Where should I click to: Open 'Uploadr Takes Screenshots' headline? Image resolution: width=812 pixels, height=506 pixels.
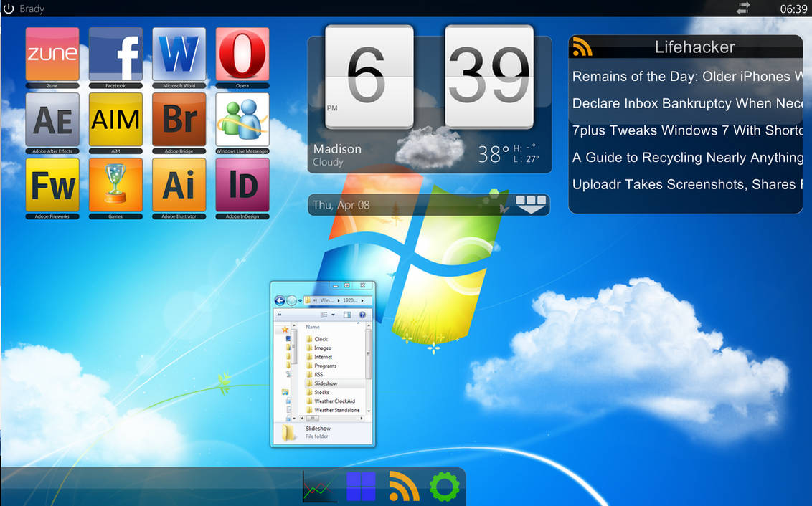click(686, 184)
